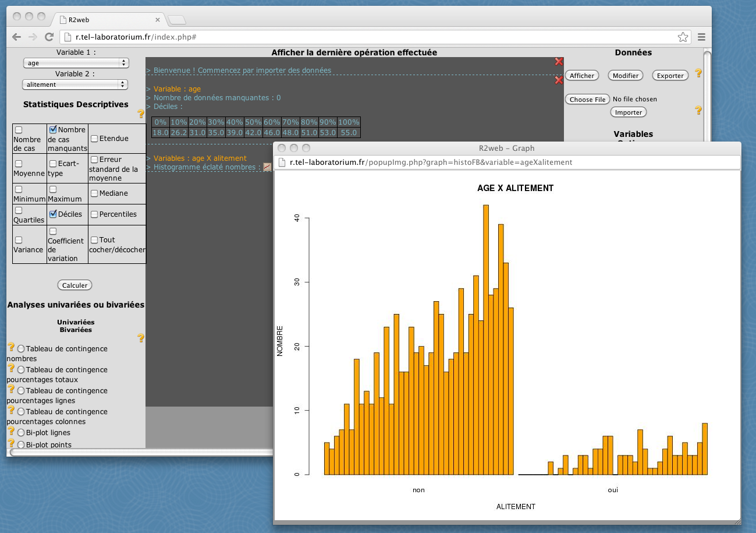This screenshot has height=533, width=756.
Task: Close the welcome message with red X
Action: pyautogui.click(x=559, y=62)
